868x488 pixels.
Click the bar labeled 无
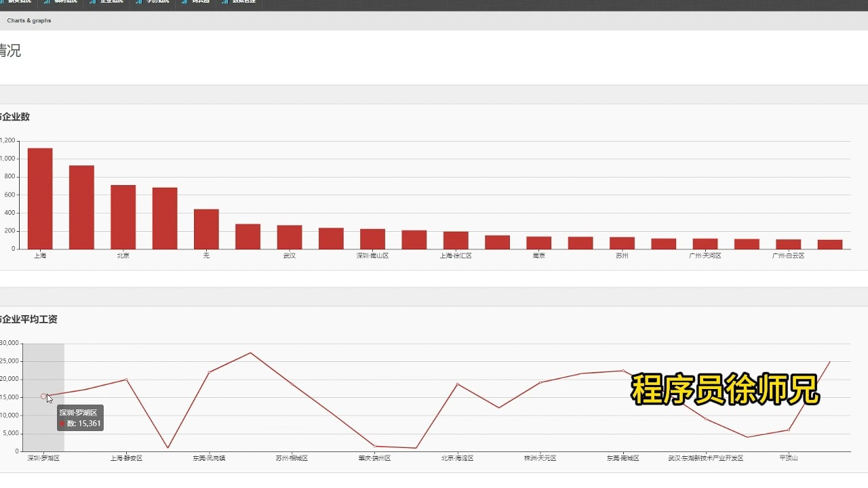(x=206, y=229)
